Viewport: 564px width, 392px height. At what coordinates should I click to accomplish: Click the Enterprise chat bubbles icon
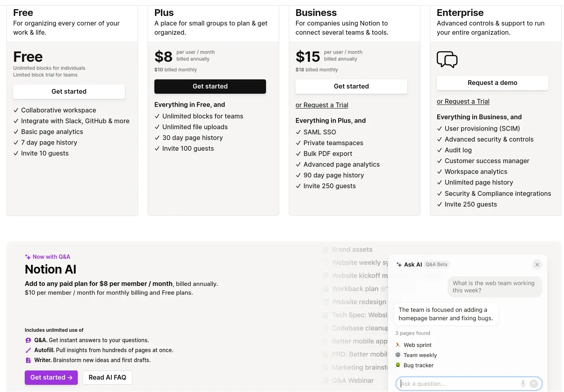click(447, 59)
